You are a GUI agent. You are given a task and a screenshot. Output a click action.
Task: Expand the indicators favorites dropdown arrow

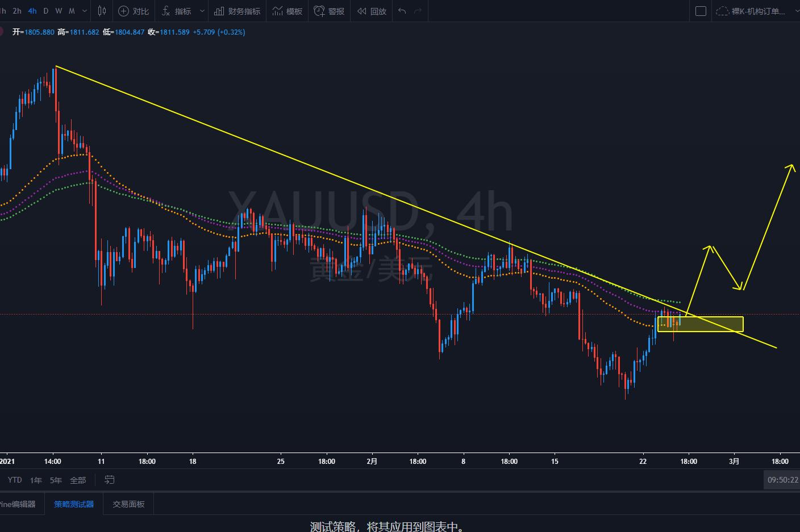(202, 11)
